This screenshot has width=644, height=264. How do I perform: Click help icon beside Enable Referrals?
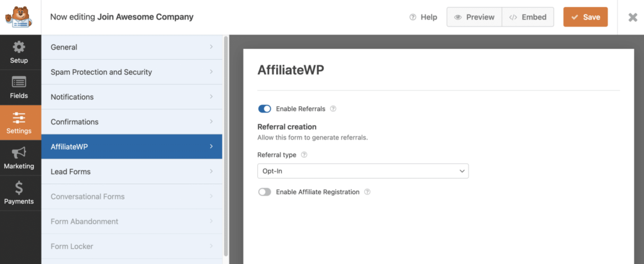pos(333,109)
